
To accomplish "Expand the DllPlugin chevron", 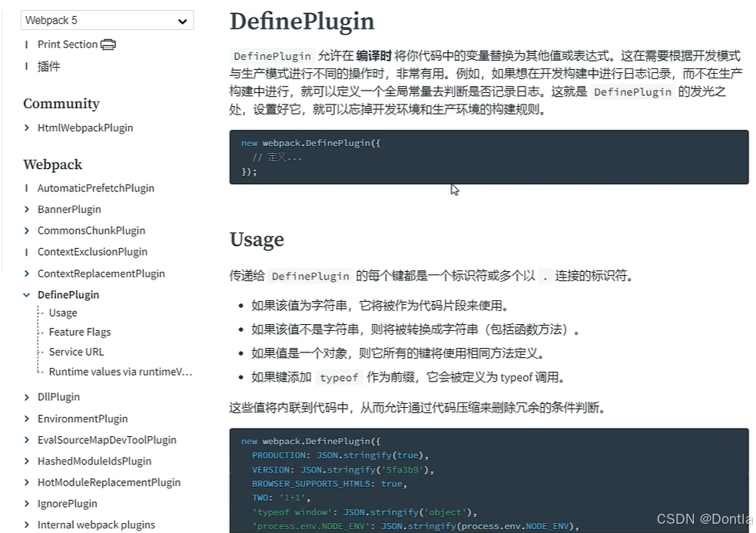I will coord(27,397).
